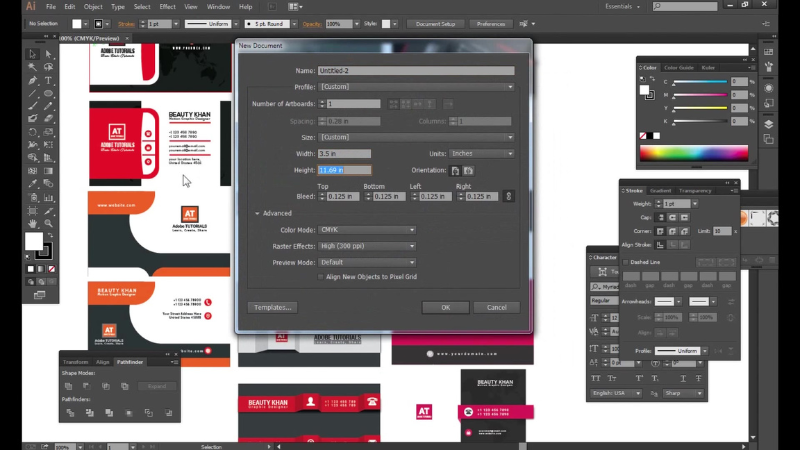Select the Type tool
Image resolution: width=800 pixels, height=450 pixels.
tap(48, 81)
